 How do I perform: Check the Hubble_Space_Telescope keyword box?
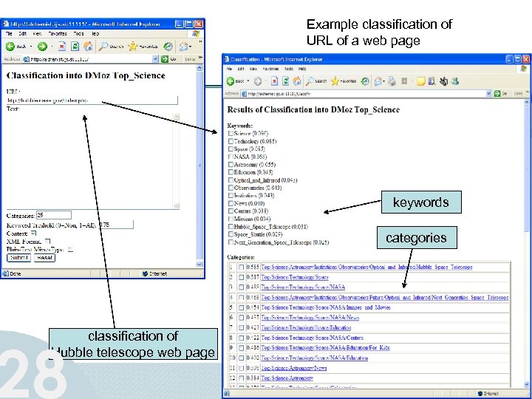pos(231,227)
